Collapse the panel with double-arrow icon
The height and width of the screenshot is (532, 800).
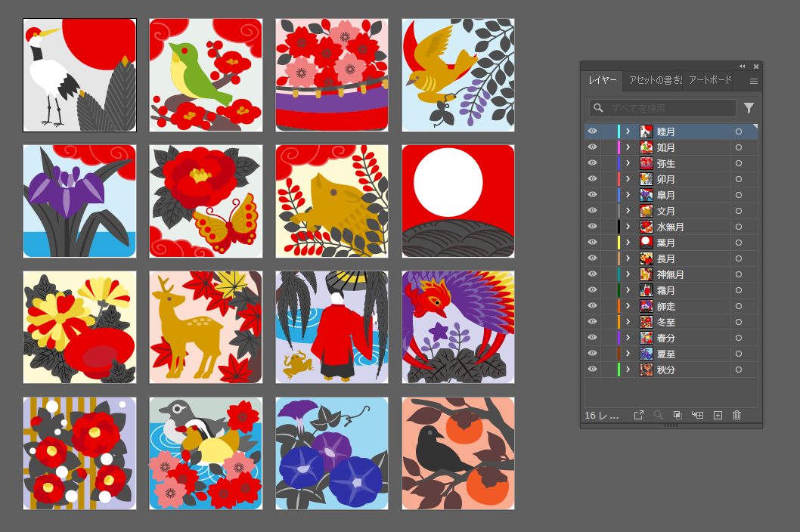pyautogui.click(x=742, y=66)
